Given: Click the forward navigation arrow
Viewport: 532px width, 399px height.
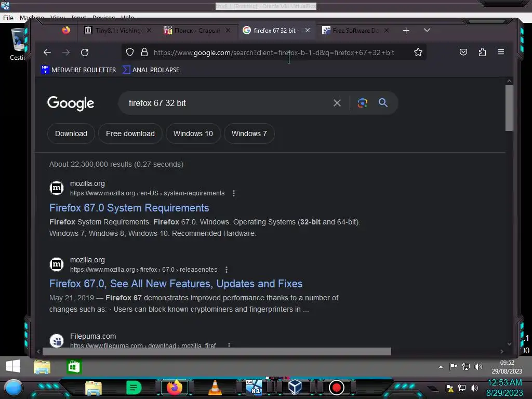Looking at the screenshot, I should 66,52.
